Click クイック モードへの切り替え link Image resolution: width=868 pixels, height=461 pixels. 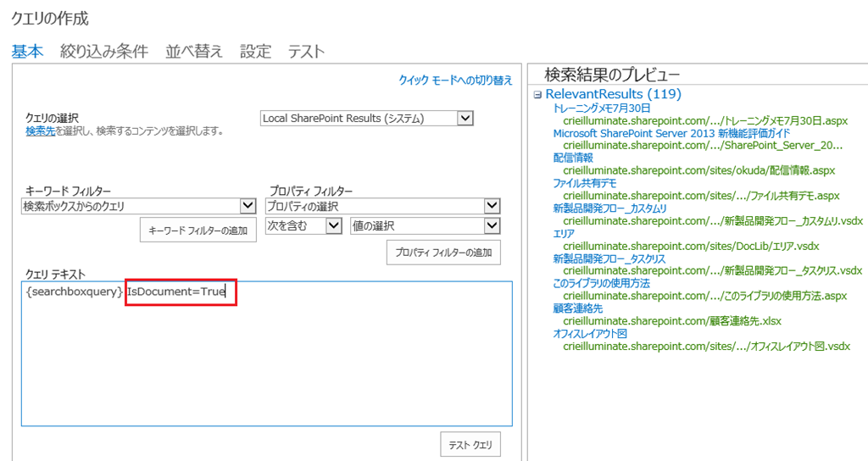[x=455, y=81]
